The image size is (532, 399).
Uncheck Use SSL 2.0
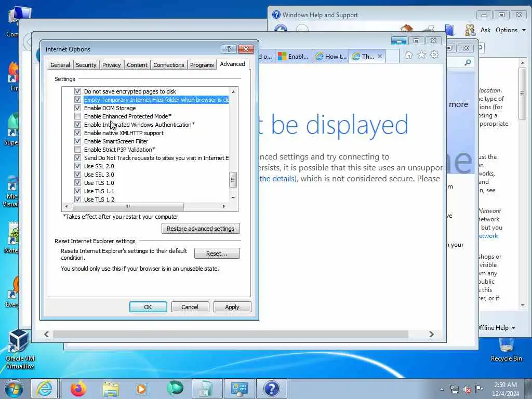(78, 166)
